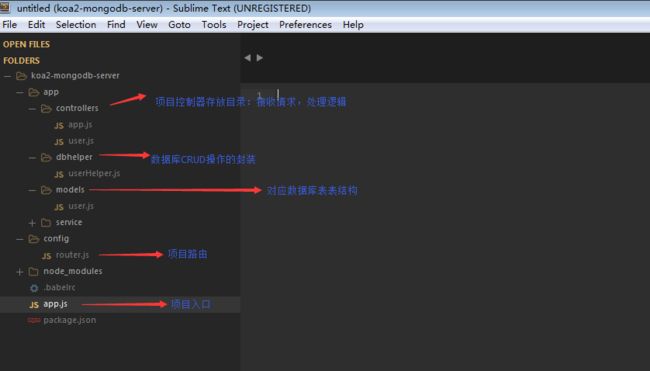Open the Preferences menu

(x=305, y=25)
